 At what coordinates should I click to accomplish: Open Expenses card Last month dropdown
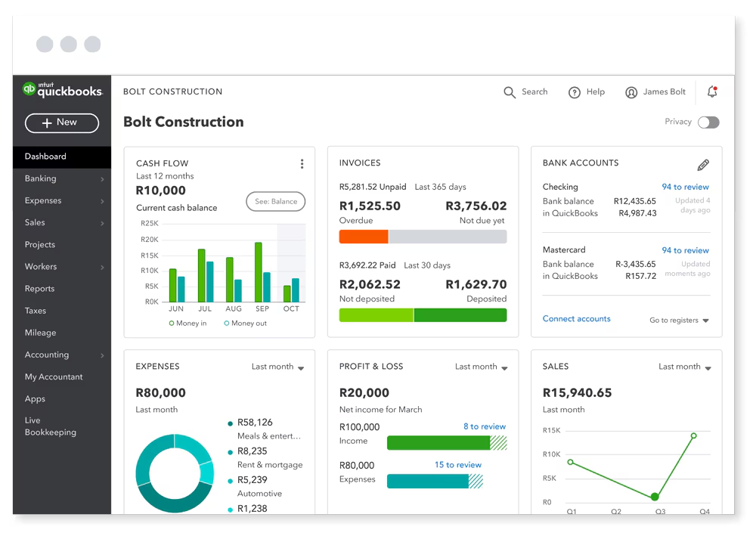pos(277,367)
